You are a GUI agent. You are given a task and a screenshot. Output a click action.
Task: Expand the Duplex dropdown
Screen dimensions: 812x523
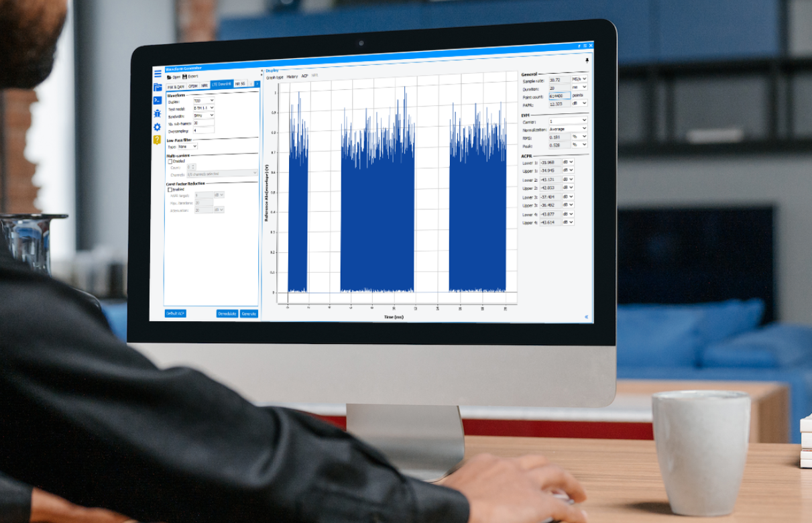coord(204,101)
